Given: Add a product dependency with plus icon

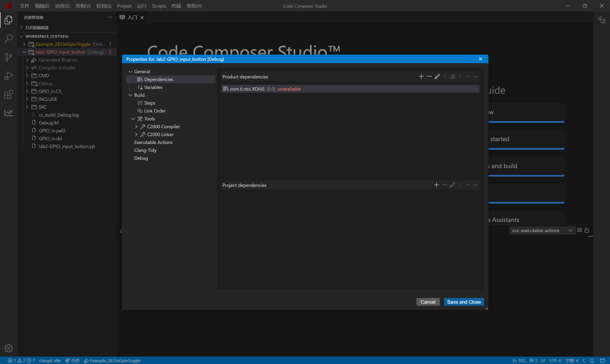Looking at the screenshot, I should tap(421, 77).
